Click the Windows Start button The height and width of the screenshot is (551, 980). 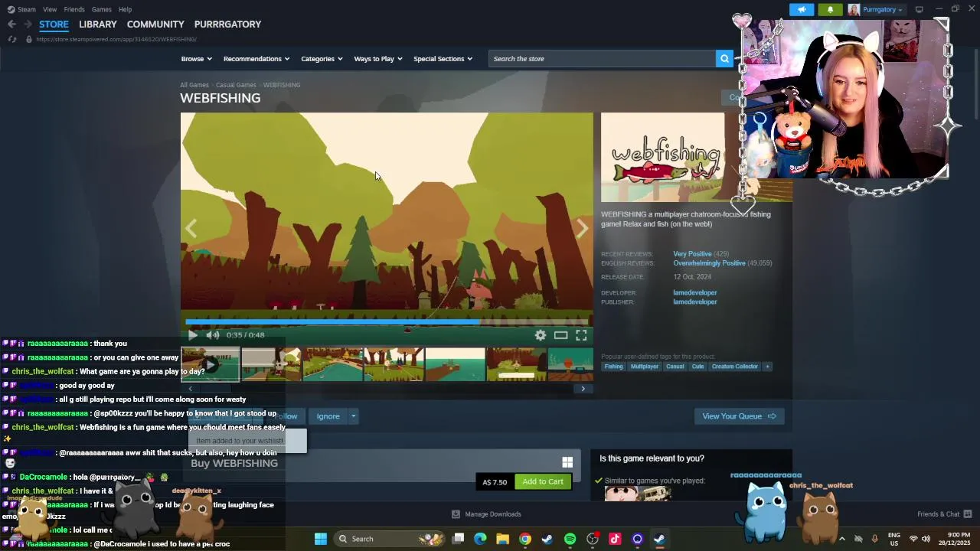click(x=321, y=539)
